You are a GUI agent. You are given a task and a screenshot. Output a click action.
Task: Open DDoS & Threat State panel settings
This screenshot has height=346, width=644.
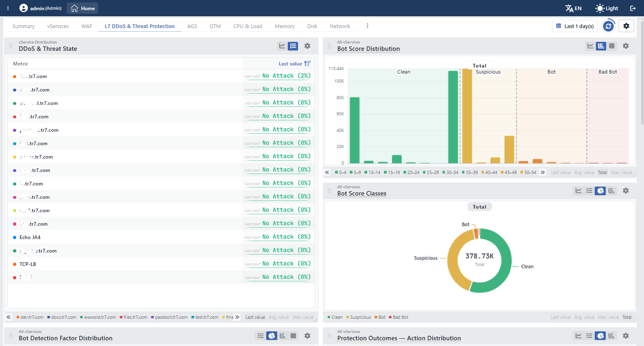click(x=307, y=46)
